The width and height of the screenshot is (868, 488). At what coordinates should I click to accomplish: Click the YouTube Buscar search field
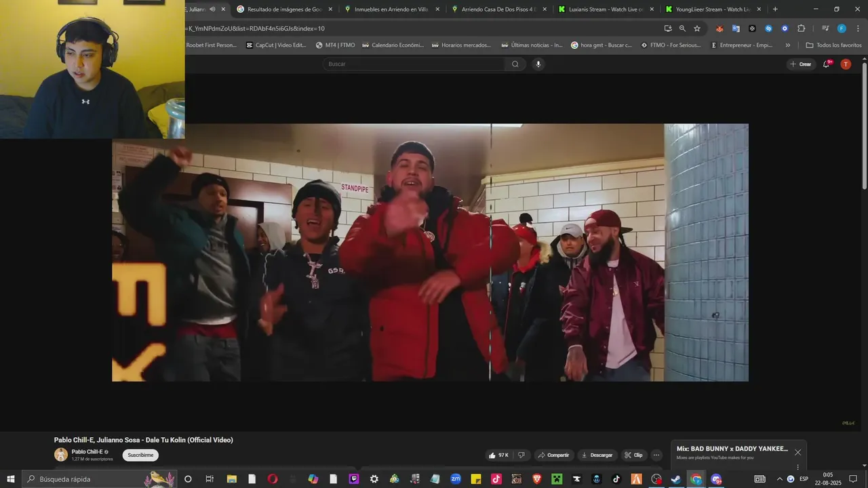[x=414, y=64]
